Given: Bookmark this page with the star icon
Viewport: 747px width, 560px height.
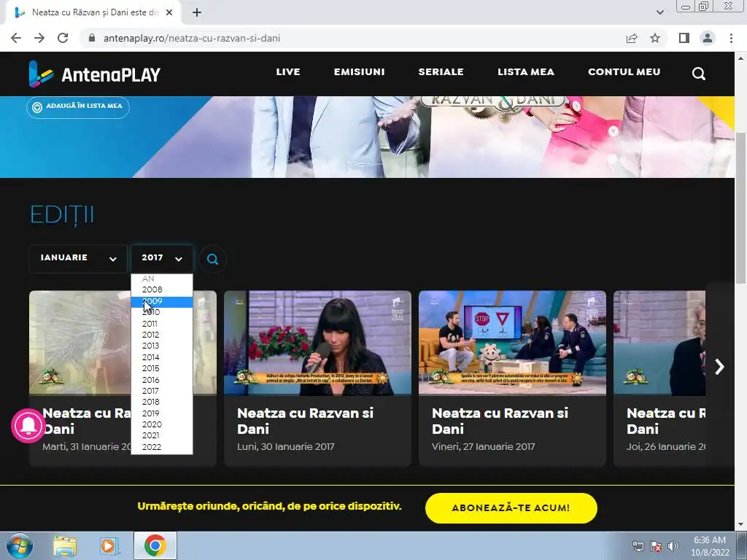Looking at the screenshot, I should click(655, 38).
